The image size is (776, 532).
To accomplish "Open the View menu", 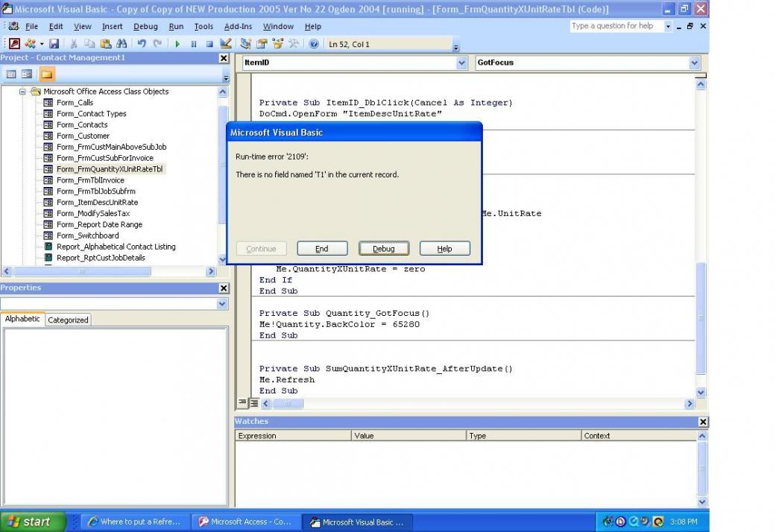I will tap(83, 26).
